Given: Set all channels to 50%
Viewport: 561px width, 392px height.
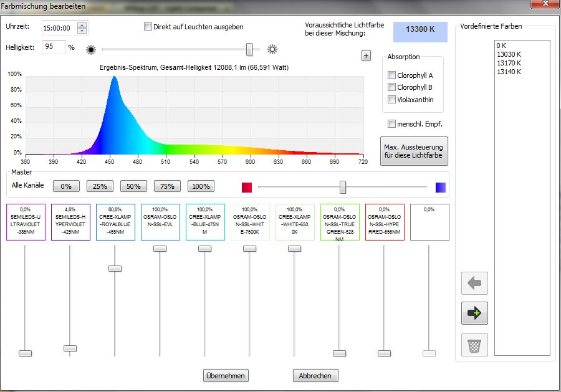Looking at the screenshot, I should coord(133,186).
